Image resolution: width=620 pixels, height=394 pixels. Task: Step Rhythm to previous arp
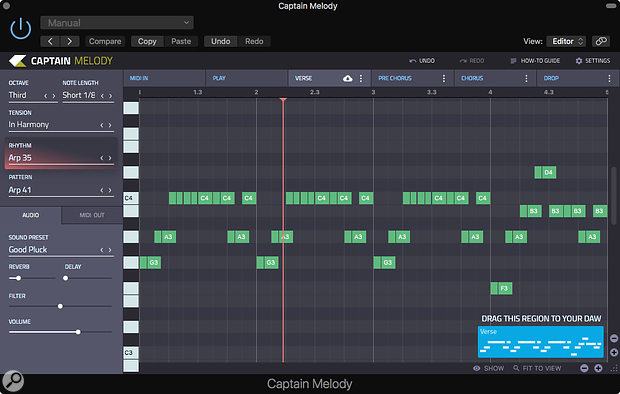[102, 158]
